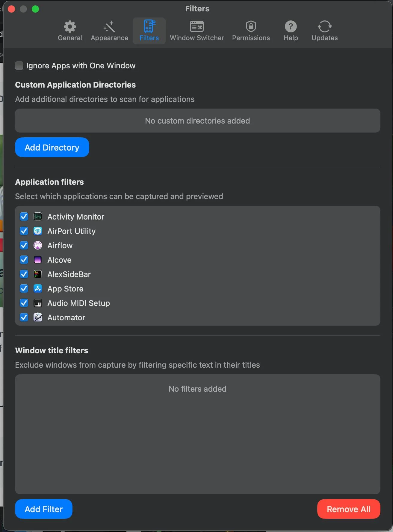Uncheck App Store filter checkbox
This screenshot has width=393, height=532.
pyautogui.click(x=24, y=288)
